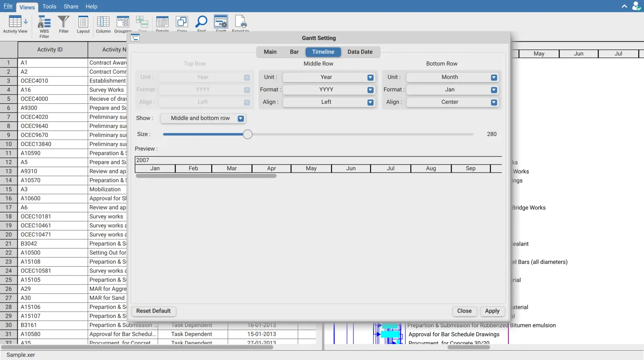Click the Filter funnel icon
This screenshot has height=360, width=644.
64,25
